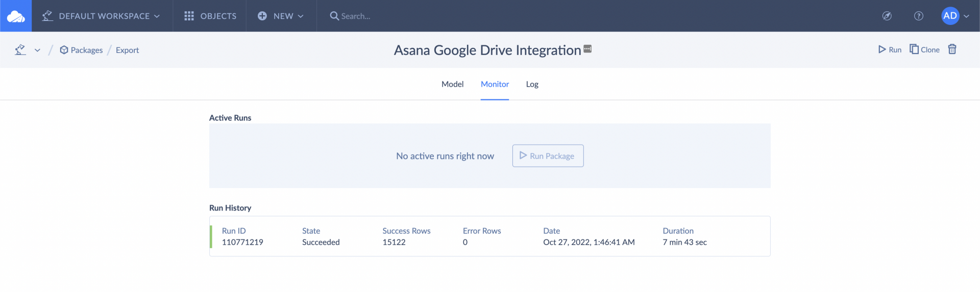980x292 pixels.
Task: Expand the New menu
Action: (x=281, y=16)
